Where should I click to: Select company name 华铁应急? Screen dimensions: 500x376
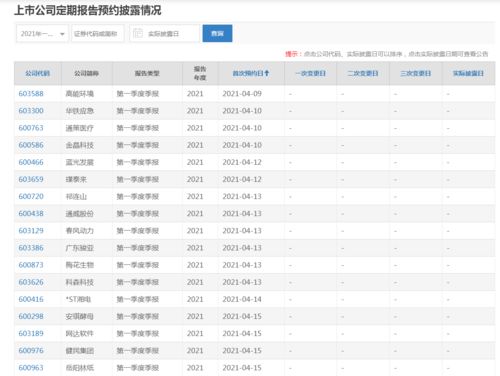point(79,111)
